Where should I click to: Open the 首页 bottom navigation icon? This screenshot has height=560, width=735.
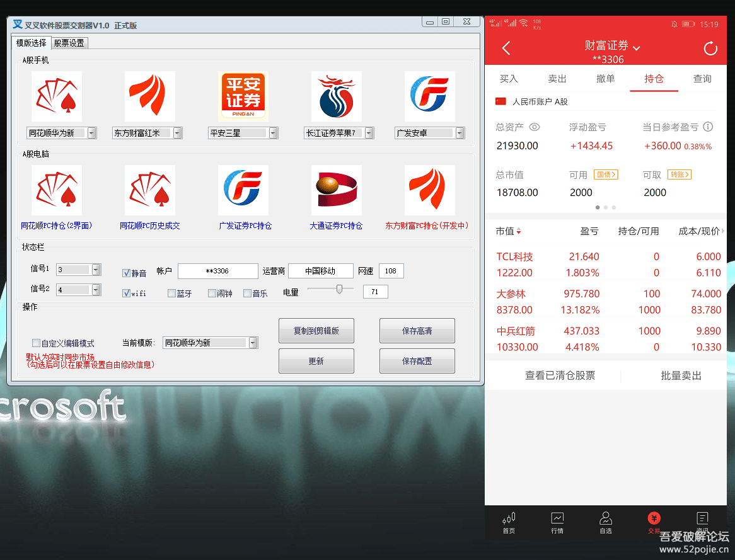pyautogui.click(x=509, y=522)
